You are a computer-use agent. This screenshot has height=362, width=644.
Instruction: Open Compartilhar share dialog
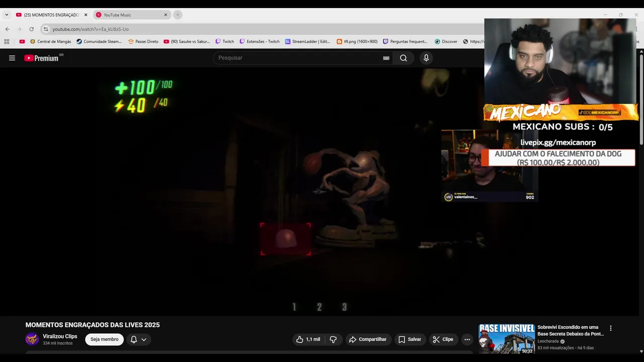[368, 339]
